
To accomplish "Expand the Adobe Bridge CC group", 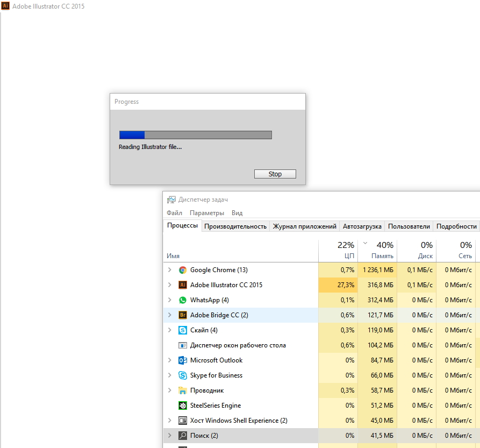I will pos(170,315).
